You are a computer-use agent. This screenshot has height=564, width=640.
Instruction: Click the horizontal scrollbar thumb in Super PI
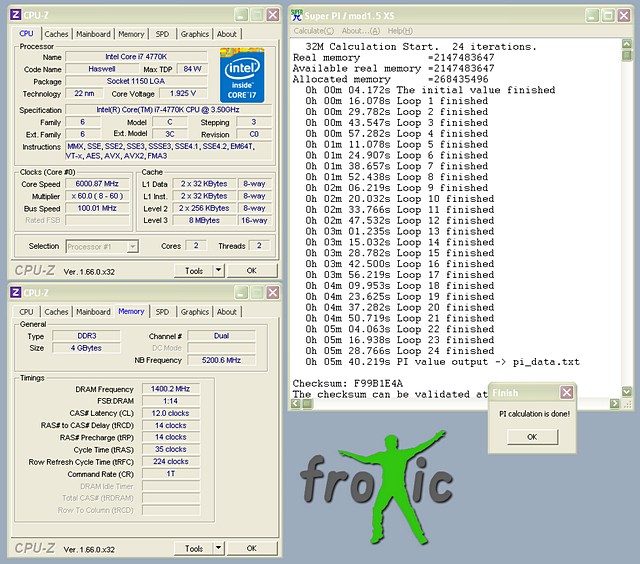tap(308, 404)
